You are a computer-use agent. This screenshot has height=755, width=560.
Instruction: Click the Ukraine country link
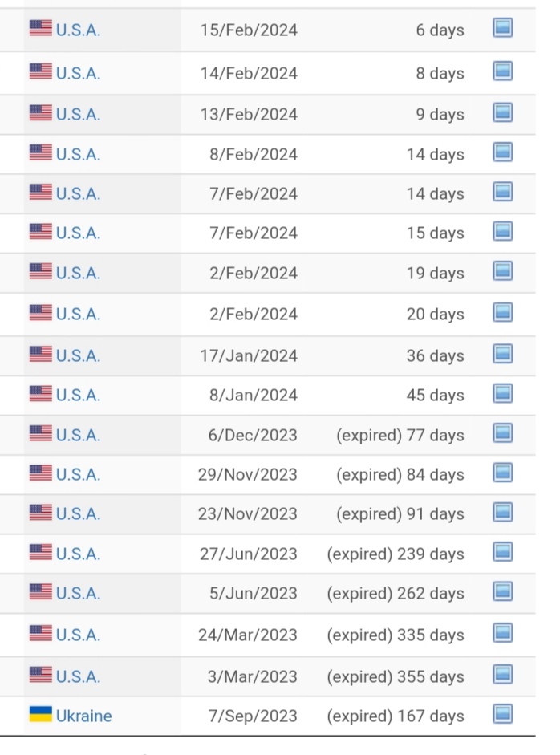click(83, 716)
